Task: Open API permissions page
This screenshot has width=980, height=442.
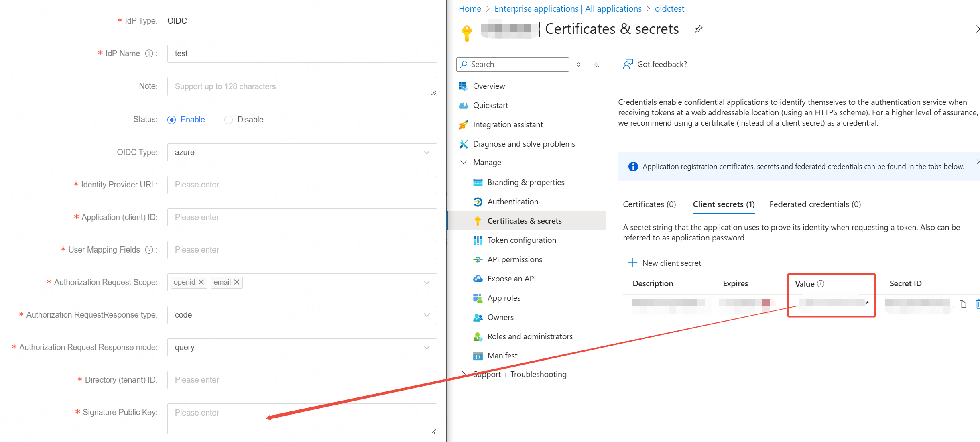Action: click(x=514, y=259)
